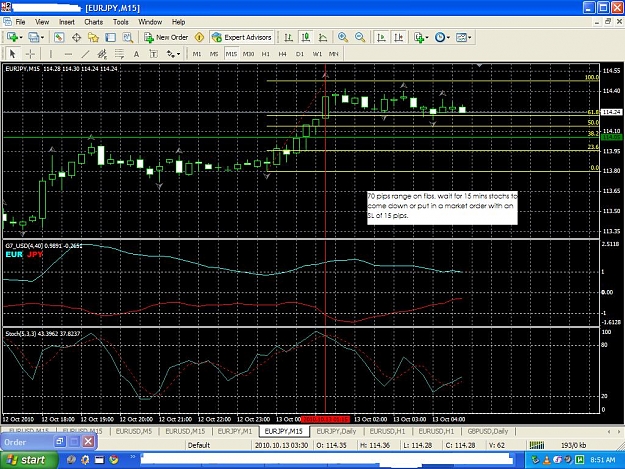Image resolution: width=625 pixels, height=469 pixels.
Task: Open the Insert menu
Action: pos(67,22)
